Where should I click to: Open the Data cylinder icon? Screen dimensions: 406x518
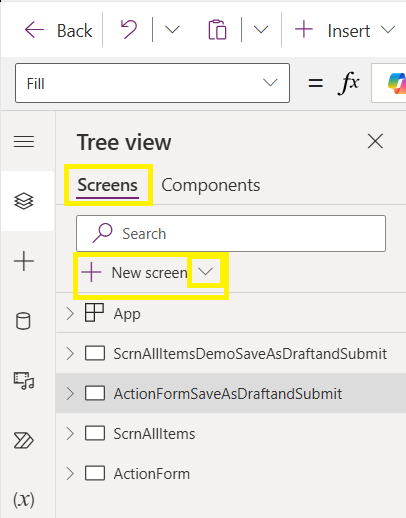point(23,321)
